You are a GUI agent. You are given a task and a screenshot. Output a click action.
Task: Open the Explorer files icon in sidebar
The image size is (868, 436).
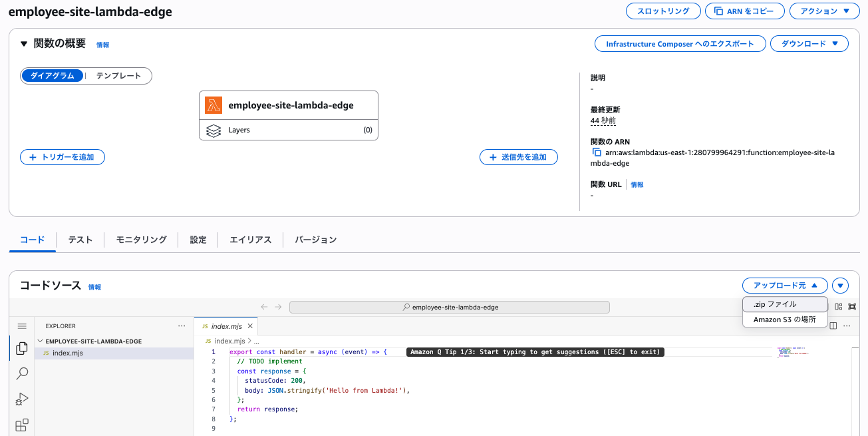pos(22,348)
